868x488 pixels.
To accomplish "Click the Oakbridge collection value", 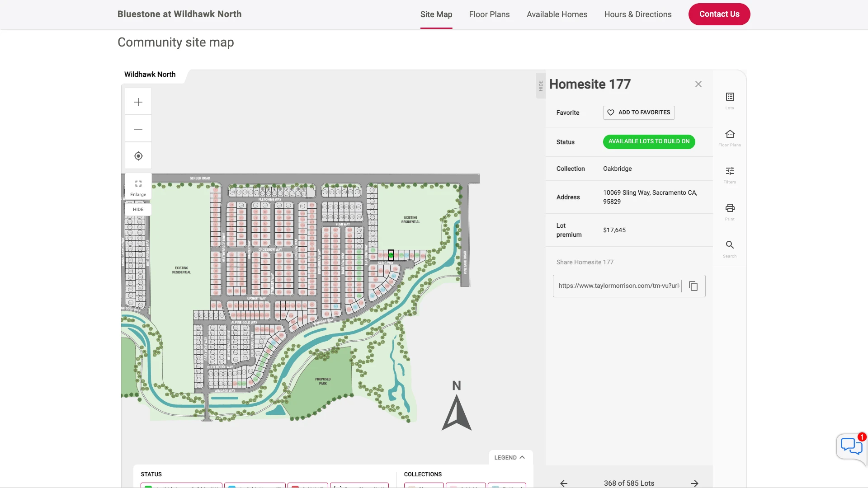I will (618, 169).
